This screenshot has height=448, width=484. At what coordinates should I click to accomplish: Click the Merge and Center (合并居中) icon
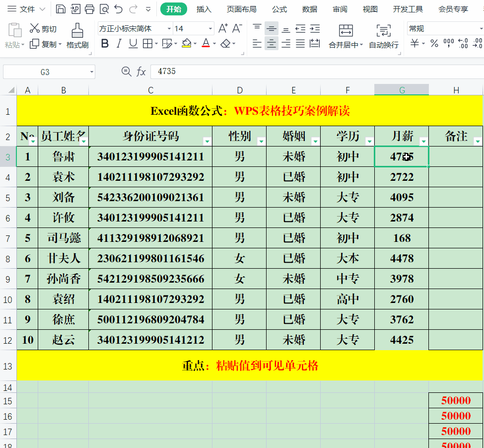click(346, 31)
